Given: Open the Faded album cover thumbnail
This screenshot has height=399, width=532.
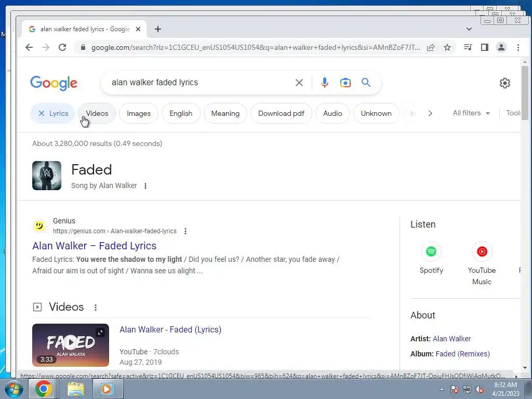Looking at the screenshot, I should [x=47, y=176].
